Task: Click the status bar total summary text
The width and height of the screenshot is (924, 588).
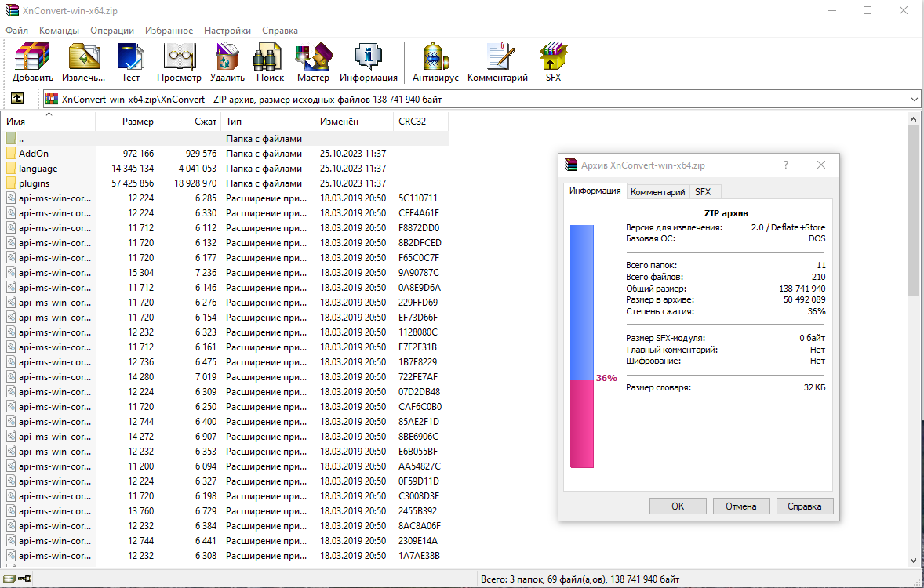Action: 580,579
